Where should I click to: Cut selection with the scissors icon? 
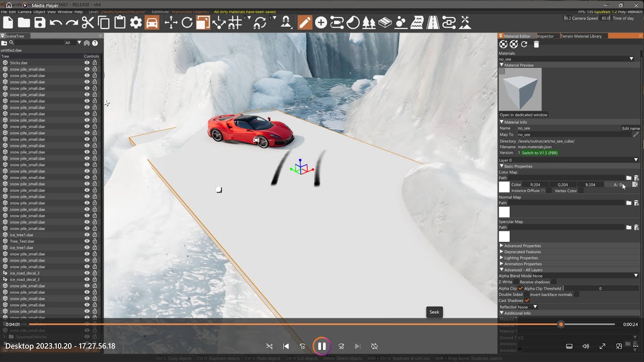88,23
